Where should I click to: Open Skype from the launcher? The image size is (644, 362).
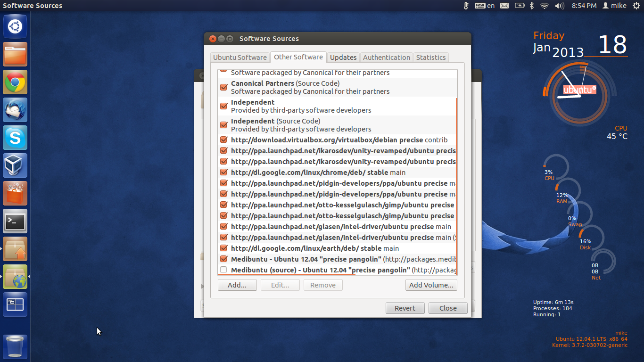click(15, 138)
